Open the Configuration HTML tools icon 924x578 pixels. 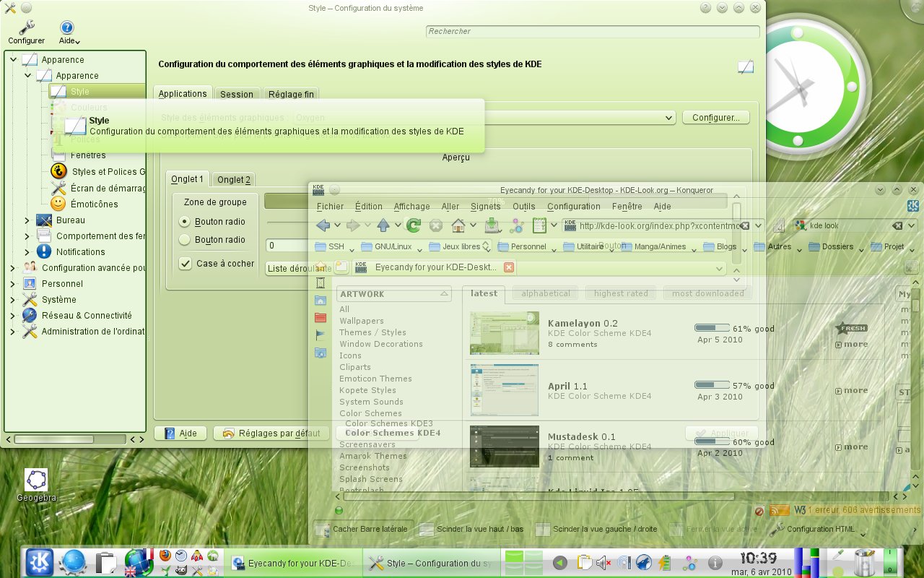coord(777,529)
